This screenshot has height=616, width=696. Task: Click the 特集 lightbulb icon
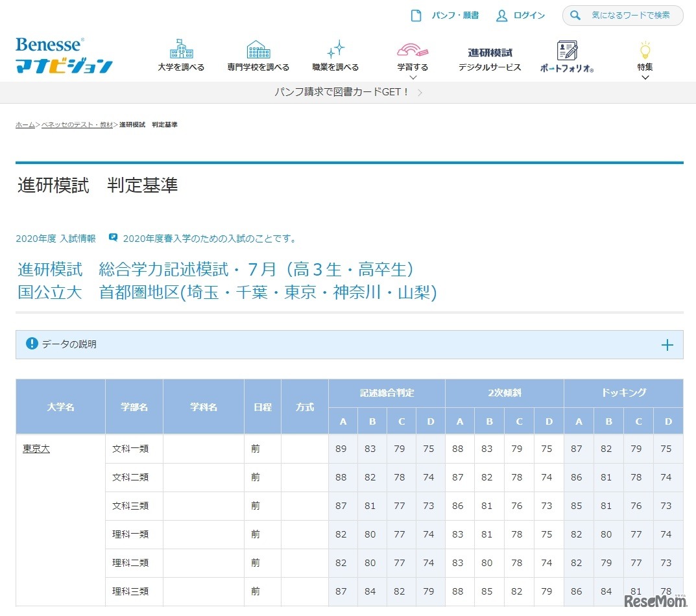[x=645, y=50]
